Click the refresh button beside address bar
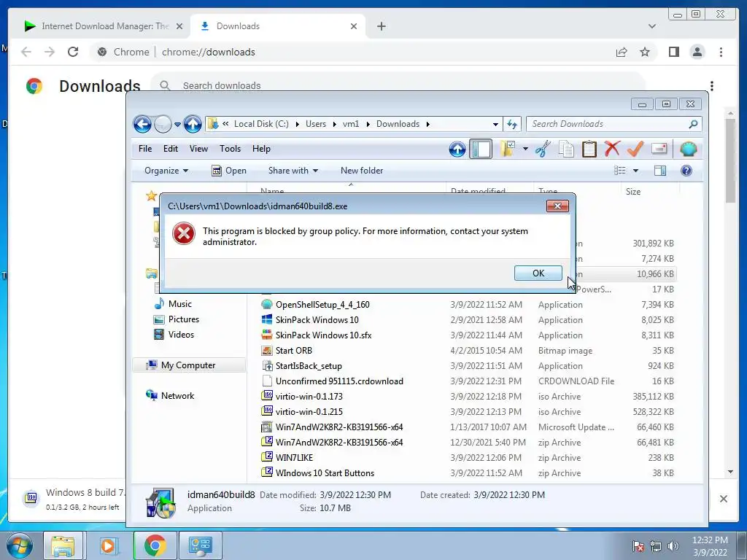 pyautogui.click(x=512, y=124)
